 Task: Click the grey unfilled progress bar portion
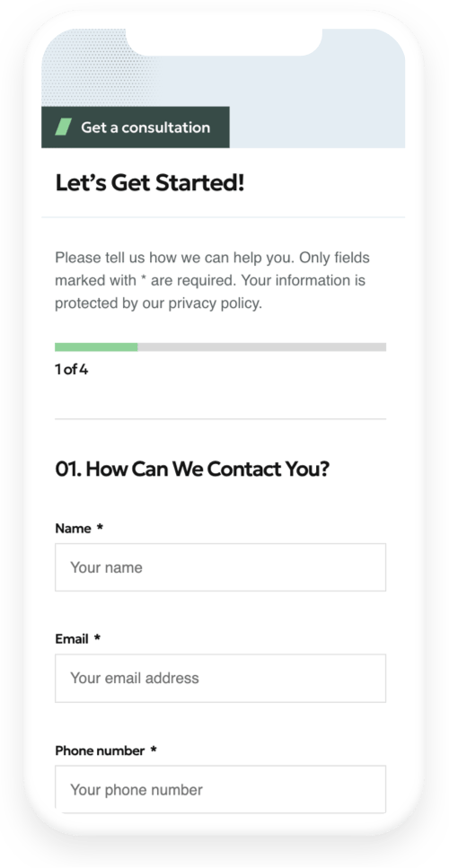coord(262,347)
